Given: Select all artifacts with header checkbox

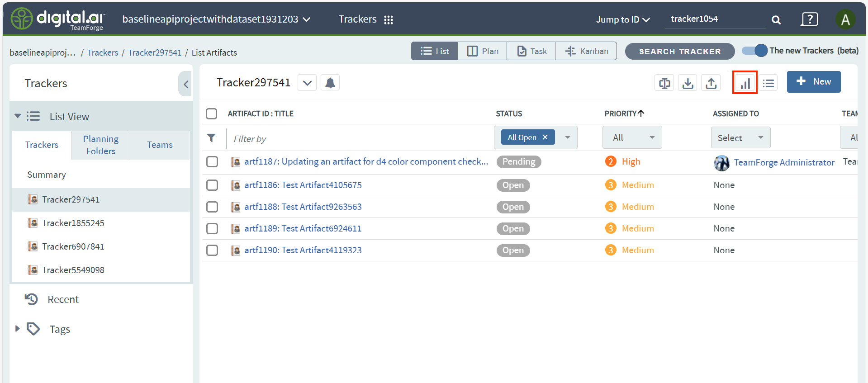Looking at the screenshot, I should [x=212, y=113].
